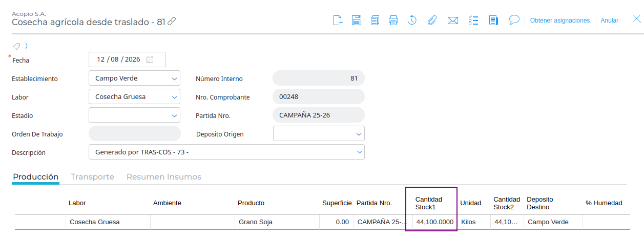Click the Labor column header
644x237 pixels.
tap(77, 203)
